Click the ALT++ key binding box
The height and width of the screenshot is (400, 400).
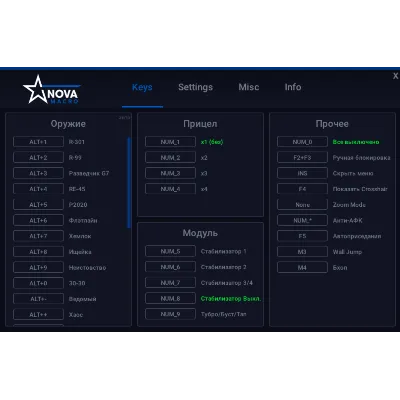[x=38, y=314]
